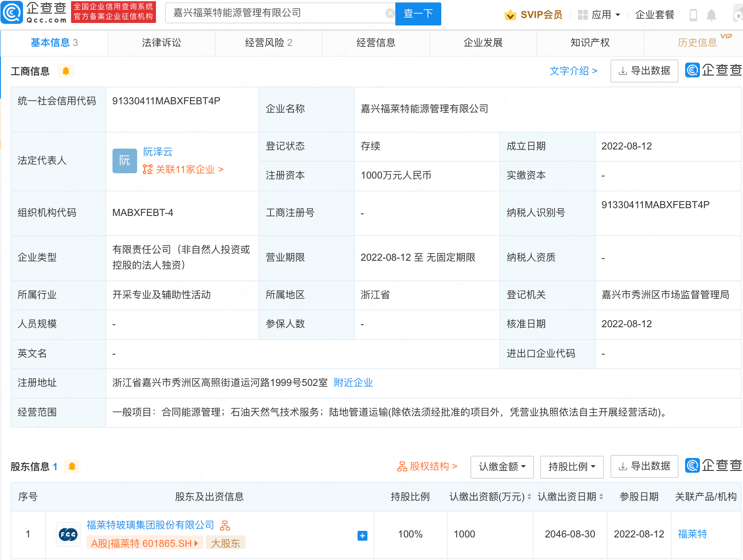Viewport: 743px width, 560px height.
Task: Click the 阮 avatar badge
Action: click(125, 161)
